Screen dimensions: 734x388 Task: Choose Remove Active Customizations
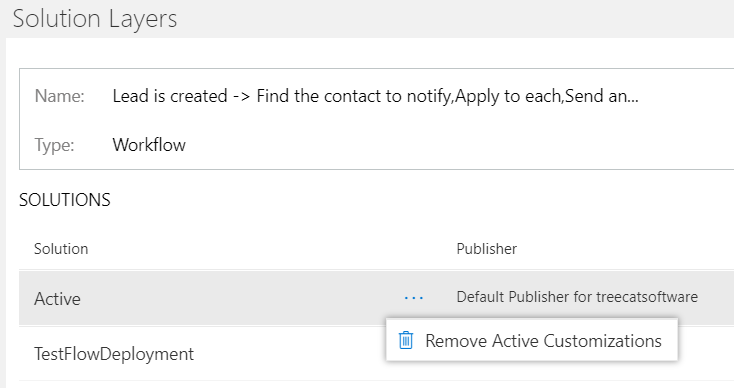pyautogui.click(x=532, y=340)
